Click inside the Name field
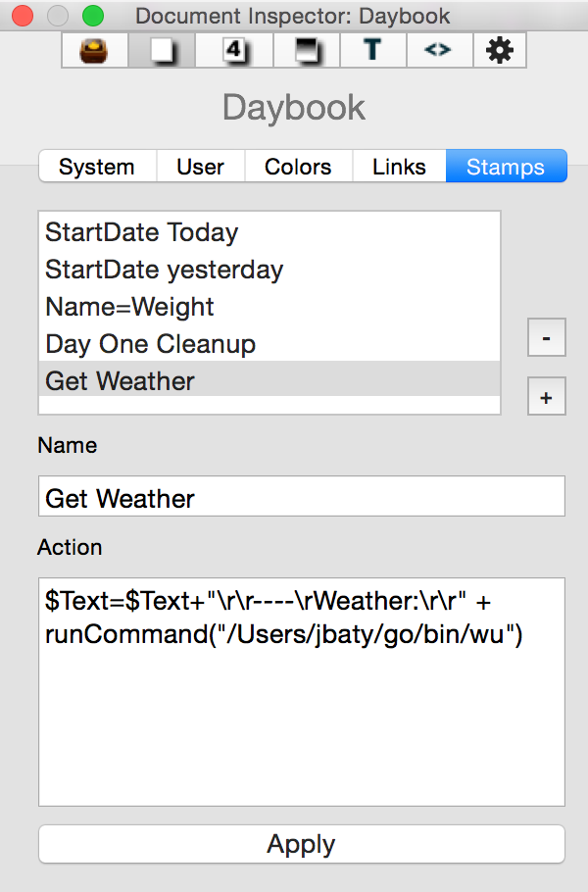The height and width of the screenshot is (892, 588). pos(301,496)
